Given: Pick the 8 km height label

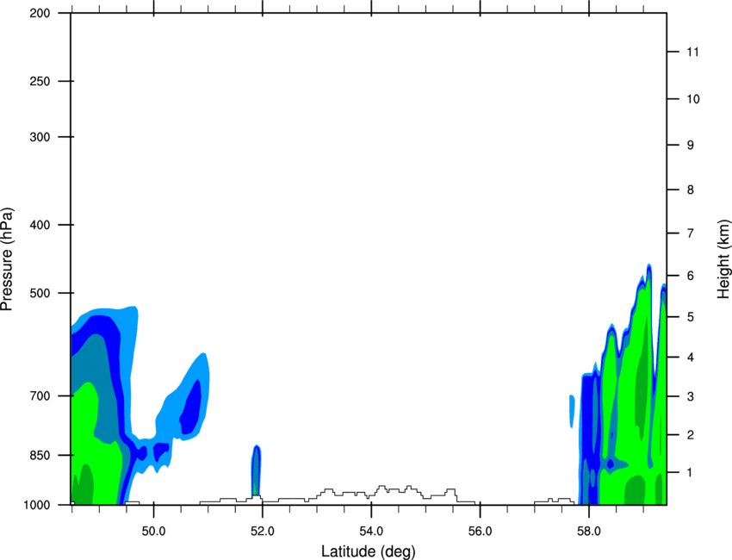Looking at the screenshot, I should [691, 190].
